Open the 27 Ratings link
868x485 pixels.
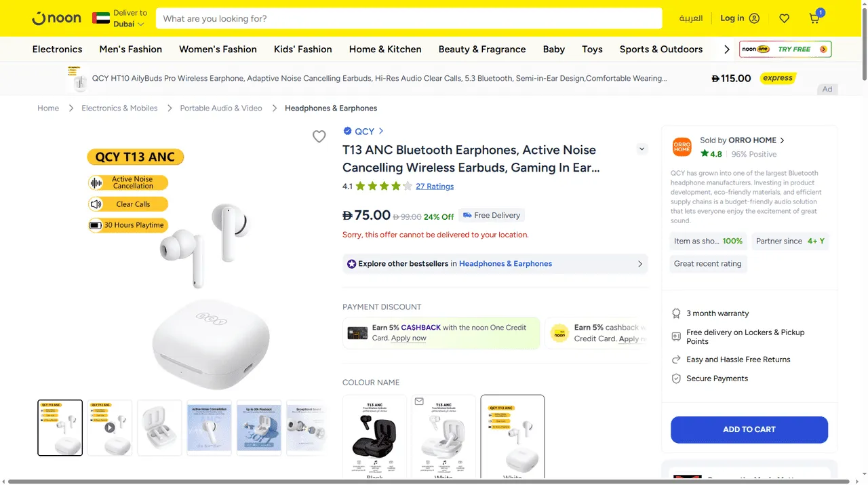tap(435, 186)
